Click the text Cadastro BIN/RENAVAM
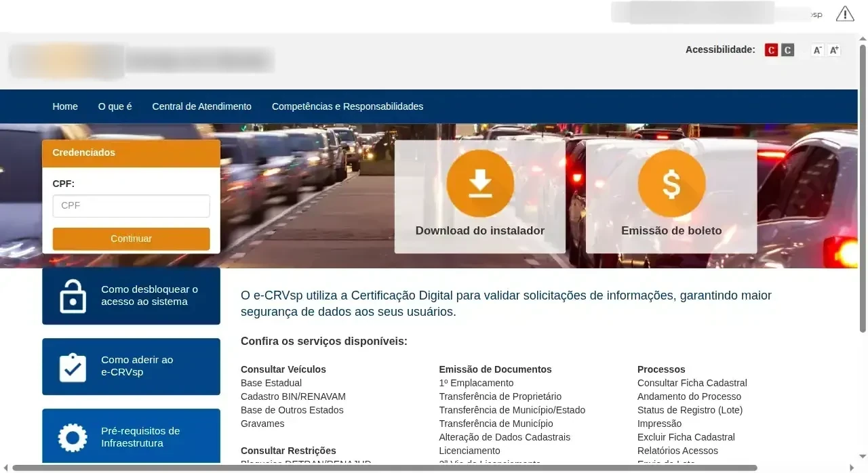Image resolution: width=868 pixels, height=473 pixels. [293, 396]
